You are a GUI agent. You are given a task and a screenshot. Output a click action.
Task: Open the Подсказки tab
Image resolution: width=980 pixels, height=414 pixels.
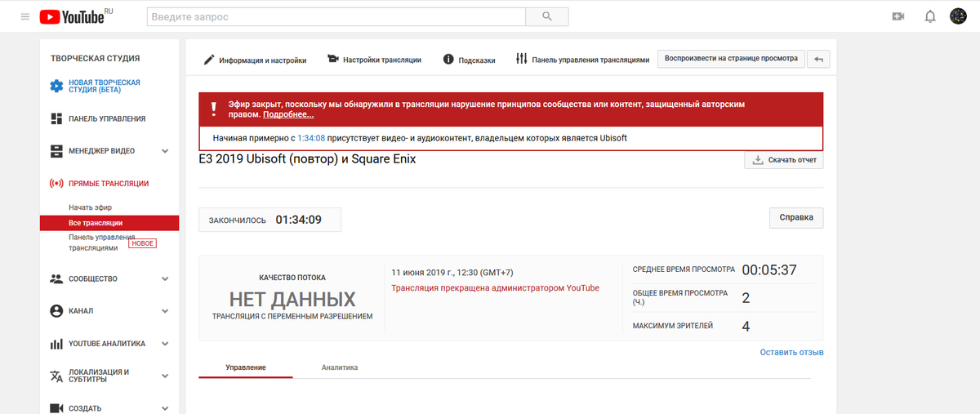click(469, 60)
